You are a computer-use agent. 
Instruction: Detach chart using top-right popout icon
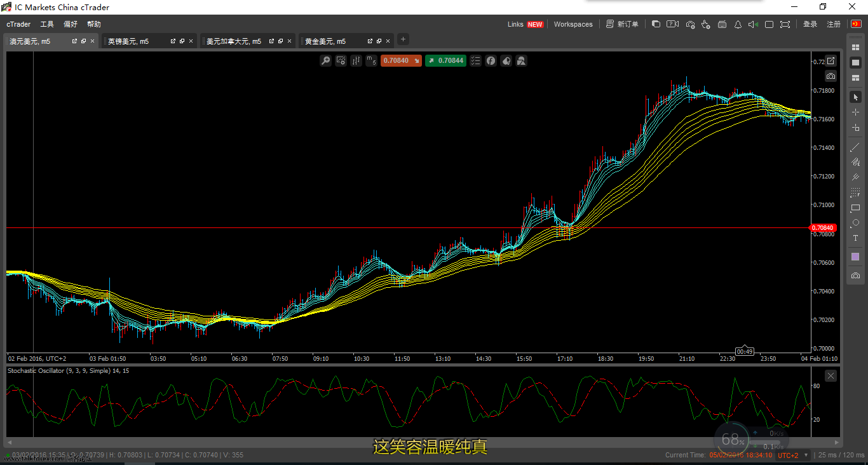click(831, 62)
